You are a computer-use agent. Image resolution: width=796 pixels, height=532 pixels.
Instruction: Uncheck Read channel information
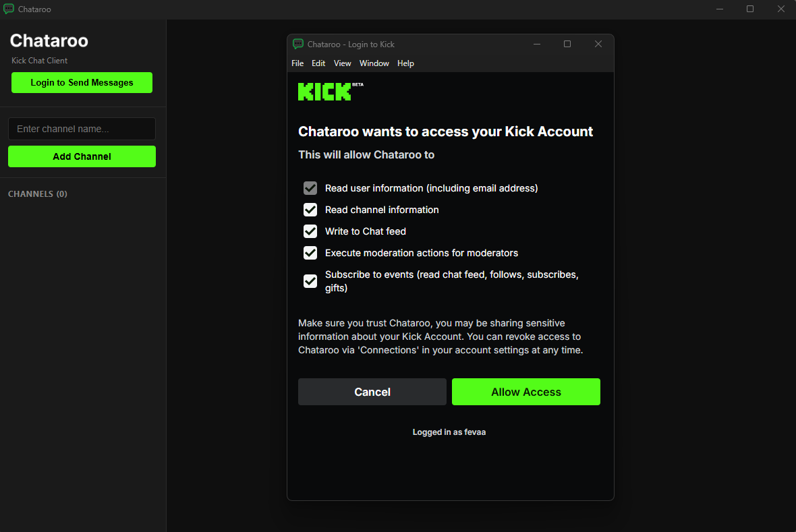point(310,210)
